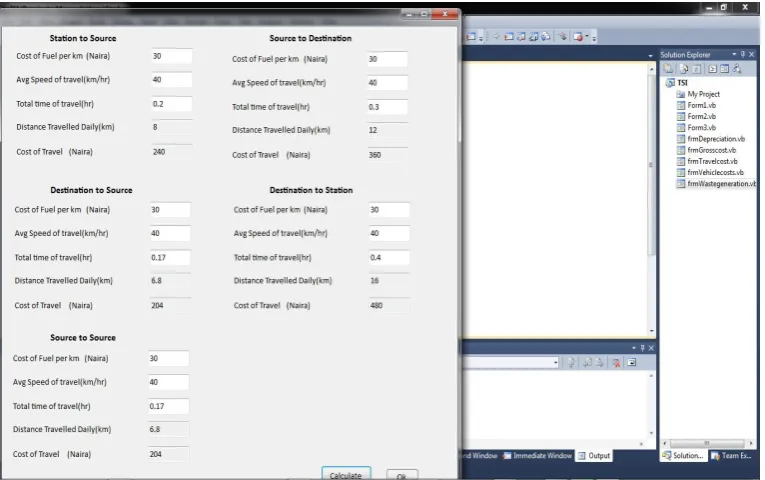Select frmDepreciation.vb in Solution Explorer
Image resolution: width=765 pixels, height=480 pixels.
click(716, 139)
